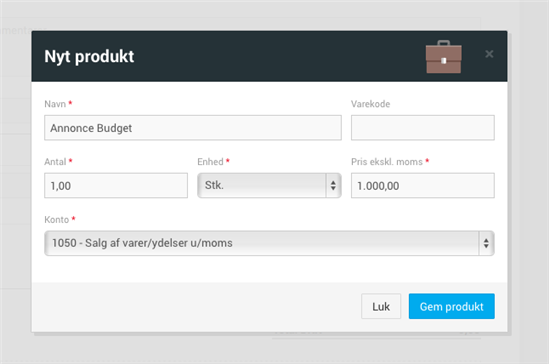This screenshot has height=364, width=549.
Task: Click the up-down arrows on Konto selector
Action: [x=486, y=243]
